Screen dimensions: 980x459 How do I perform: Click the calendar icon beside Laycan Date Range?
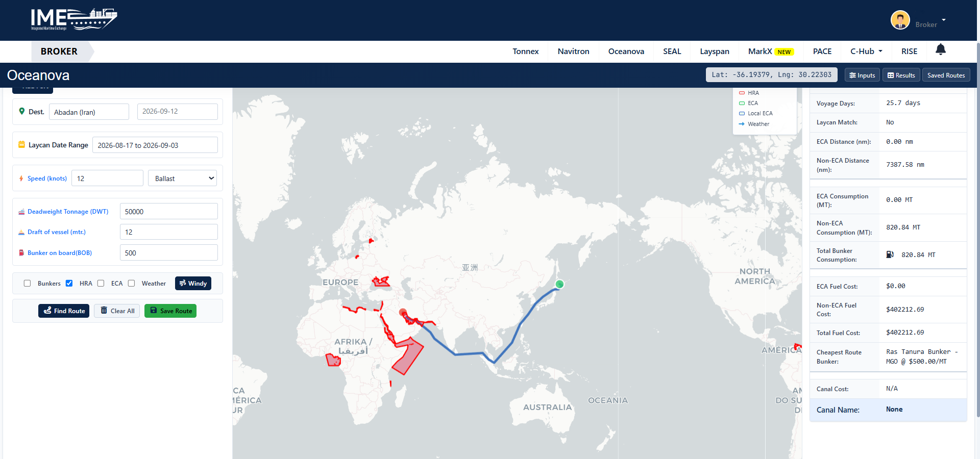[x=21, y=145]
